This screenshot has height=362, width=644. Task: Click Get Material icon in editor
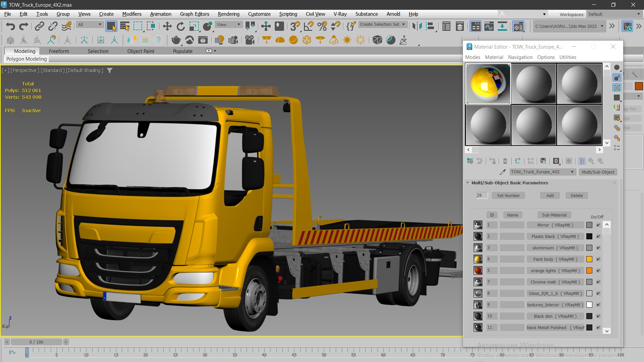(x=470, y=161)
